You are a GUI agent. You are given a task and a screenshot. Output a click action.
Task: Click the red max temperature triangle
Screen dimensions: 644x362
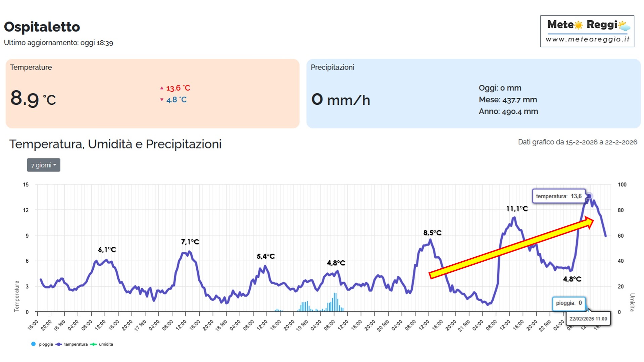(162, 88)
